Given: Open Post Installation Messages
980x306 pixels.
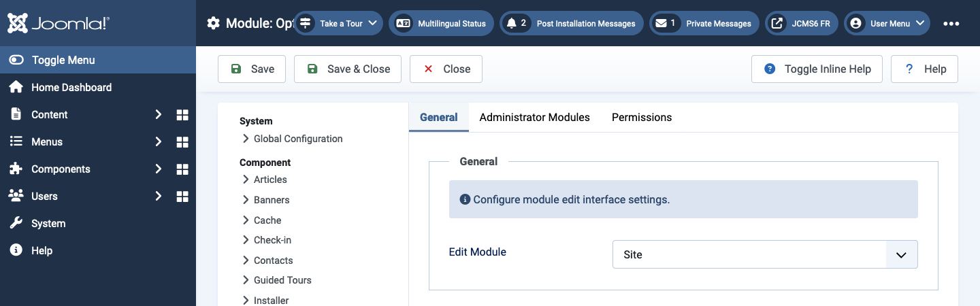Looking at the screenshot, I should click(572, 23).
